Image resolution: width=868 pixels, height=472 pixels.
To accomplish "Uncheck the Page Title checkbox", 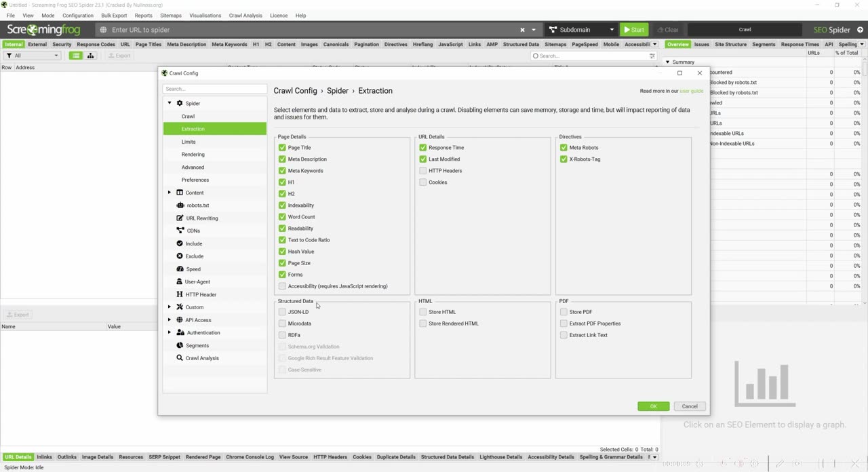I will [282, 148].
